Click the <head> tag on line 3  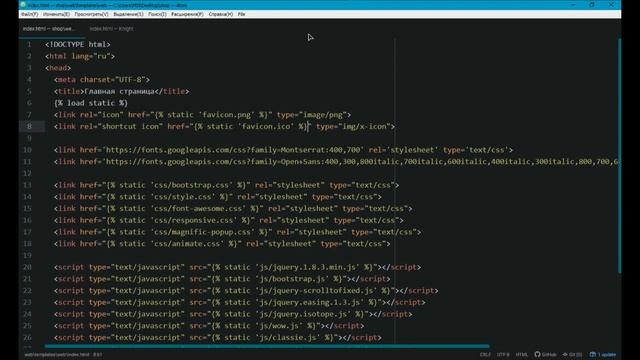[58, 68]
